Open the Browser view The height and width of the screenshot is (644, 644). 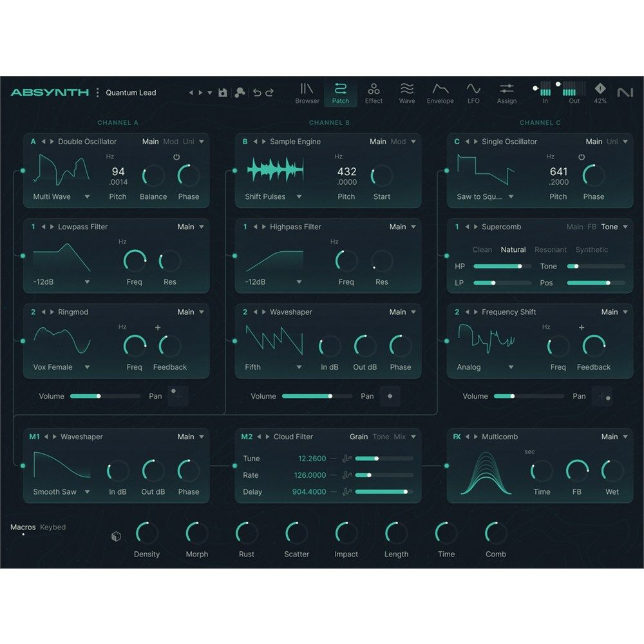point(307,93)
